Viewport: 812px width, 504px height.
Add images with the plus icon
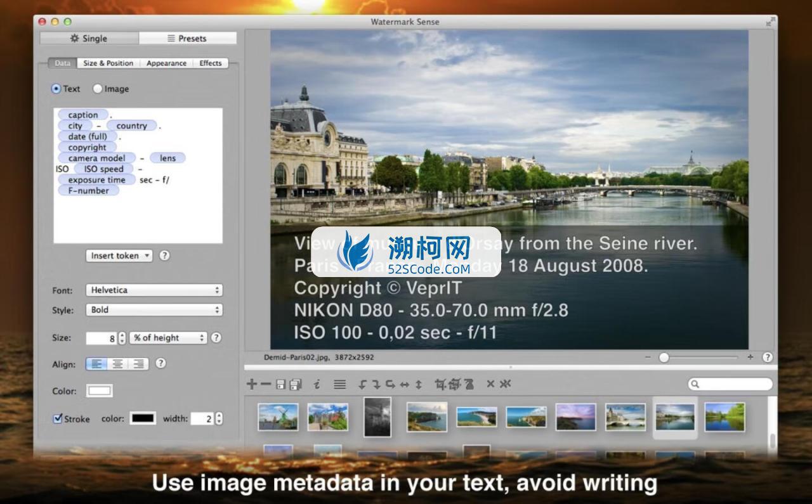point(252,384)
